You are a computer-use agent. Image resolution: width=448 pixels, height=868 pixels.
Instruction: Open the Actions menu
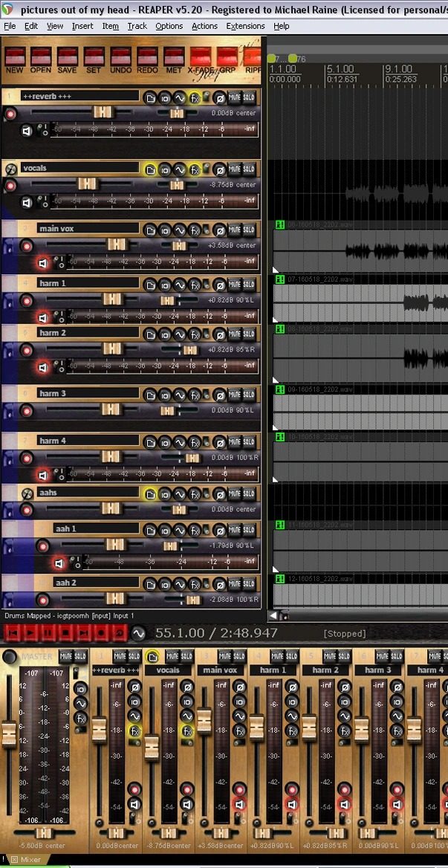point(204,26)
